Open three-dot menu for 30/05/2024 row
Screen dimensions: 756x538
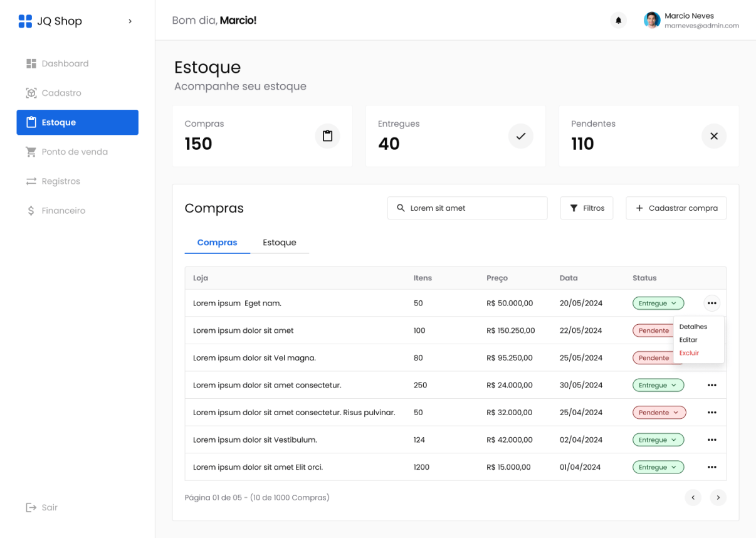711,385
